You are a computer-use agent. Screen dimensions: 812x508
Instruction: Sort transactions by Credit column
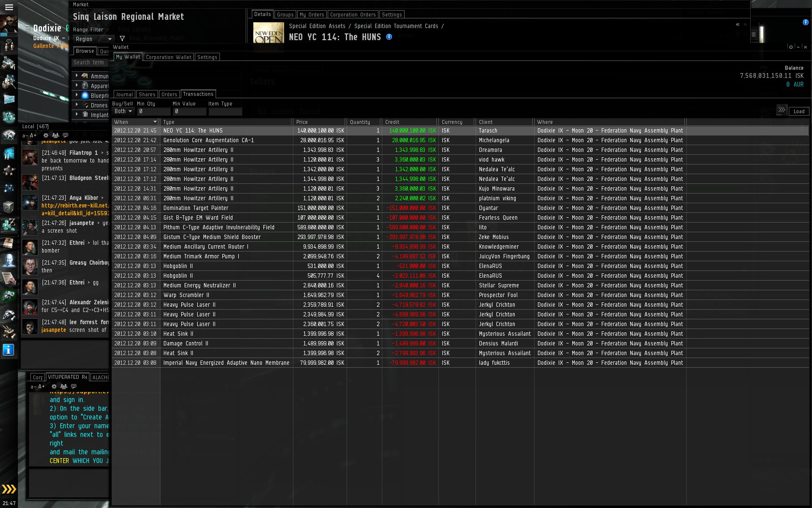pos(410,122)
